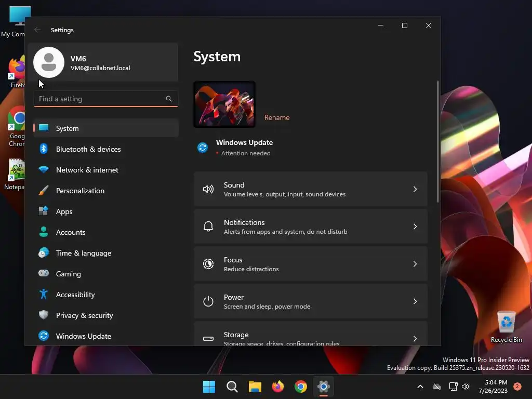The image size is (532, 399).
Task: Open the Apps section
Action: 106,211
